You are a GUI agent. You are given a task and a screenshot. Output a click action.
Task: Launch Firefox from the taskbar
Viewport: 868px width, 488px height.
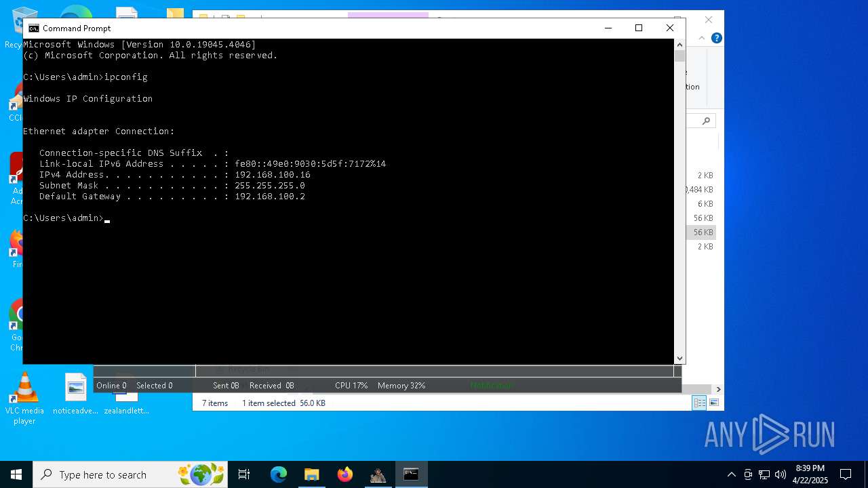coord(344,474)
